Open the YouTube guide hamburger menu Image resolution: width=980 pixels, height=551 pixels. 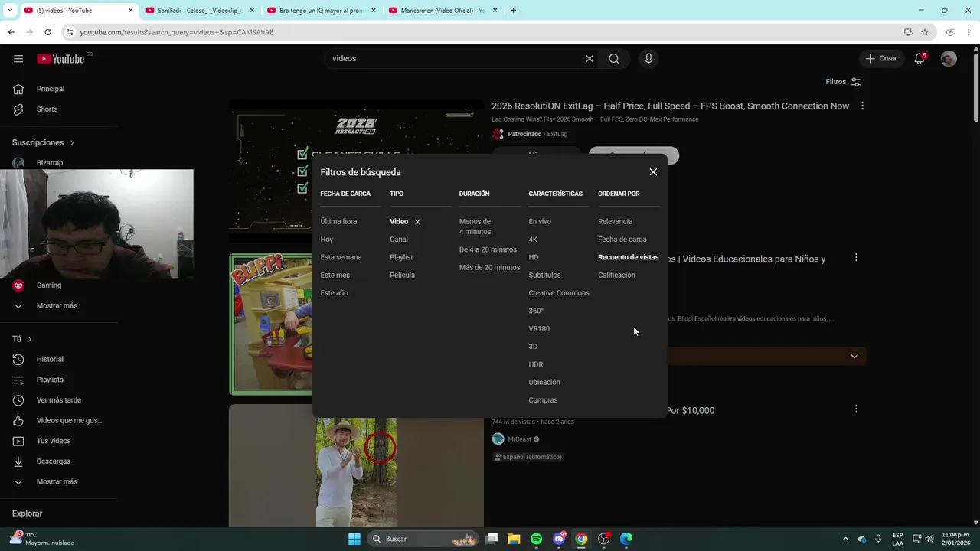click(18, 59)
